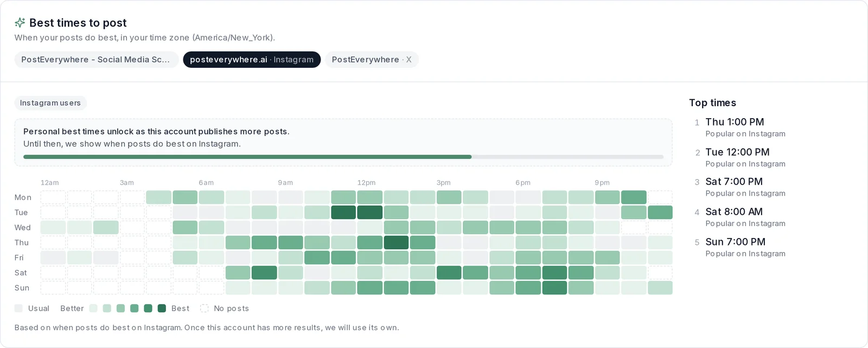Click the 3am column label

(127, 183)
